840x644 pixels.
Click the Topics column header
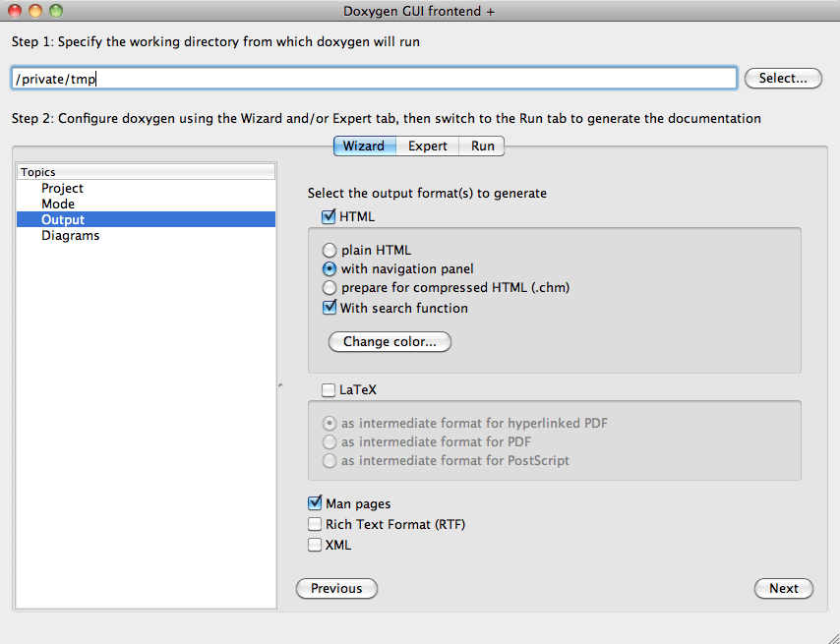pyautogui.click(x=146, y=172)
